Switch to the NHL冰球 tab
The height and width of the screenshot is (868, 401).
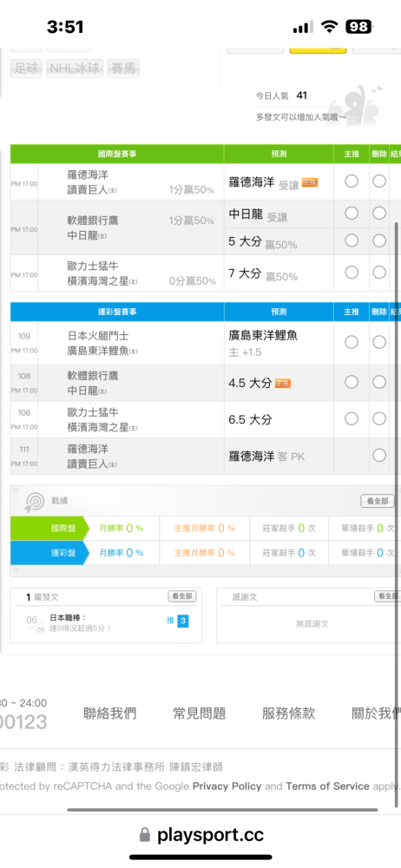click(75, 68)
